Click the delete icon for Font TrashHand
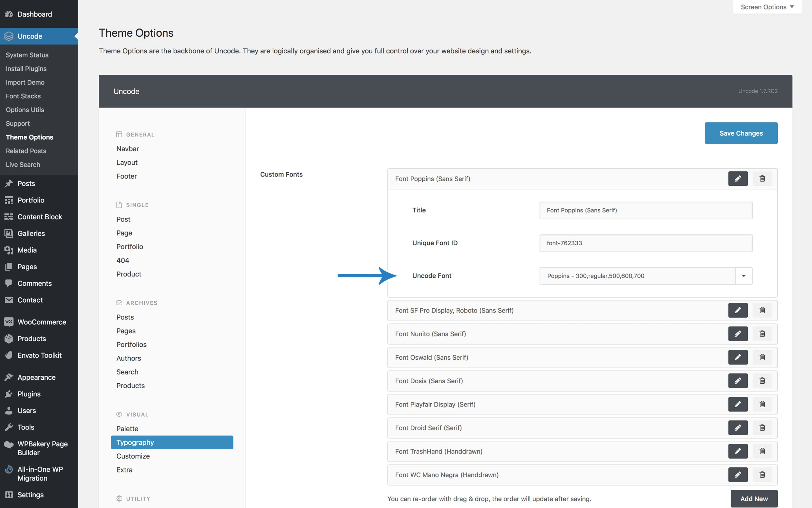 point(762,451)
